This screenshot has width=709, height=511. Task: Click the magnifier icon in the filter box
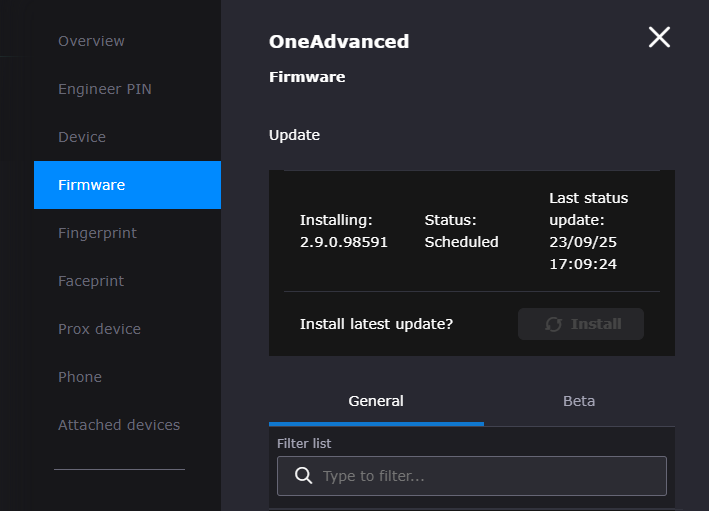[304, 476]
